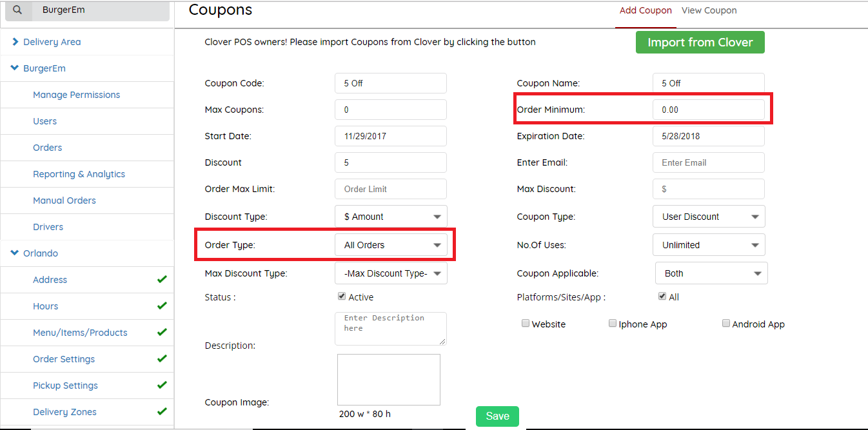
Task: Expand the Delivery Area chevron
Action: pyautogui.click(x=15, y=42)
